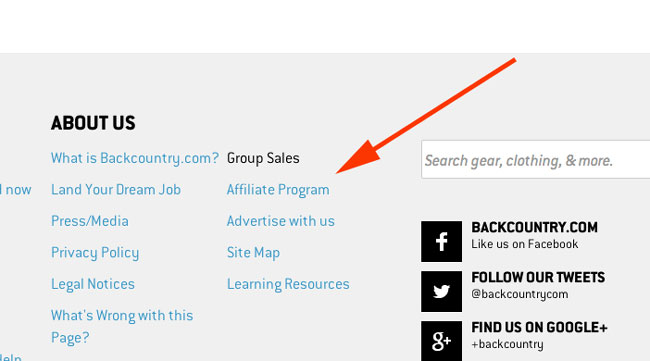This screenshot has height=361, width=650.
Task: Open the Facebook icon tile
Action: (441, 241)
